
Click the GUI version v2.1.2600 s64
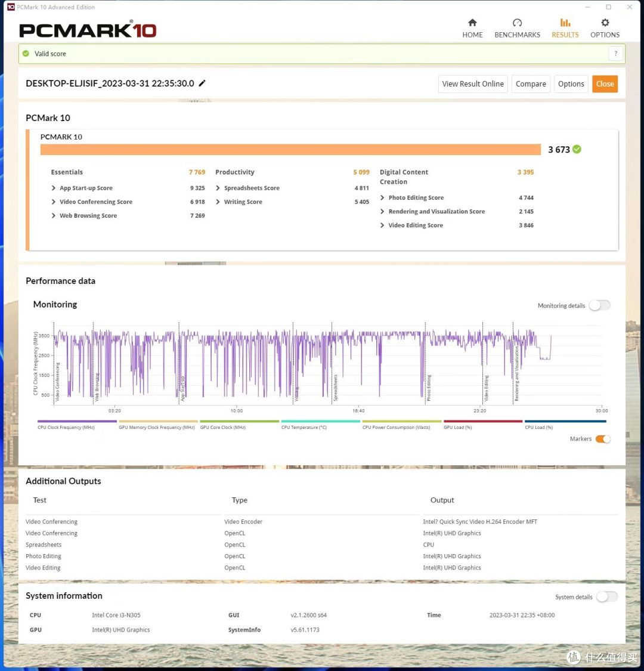click(308, 615)
